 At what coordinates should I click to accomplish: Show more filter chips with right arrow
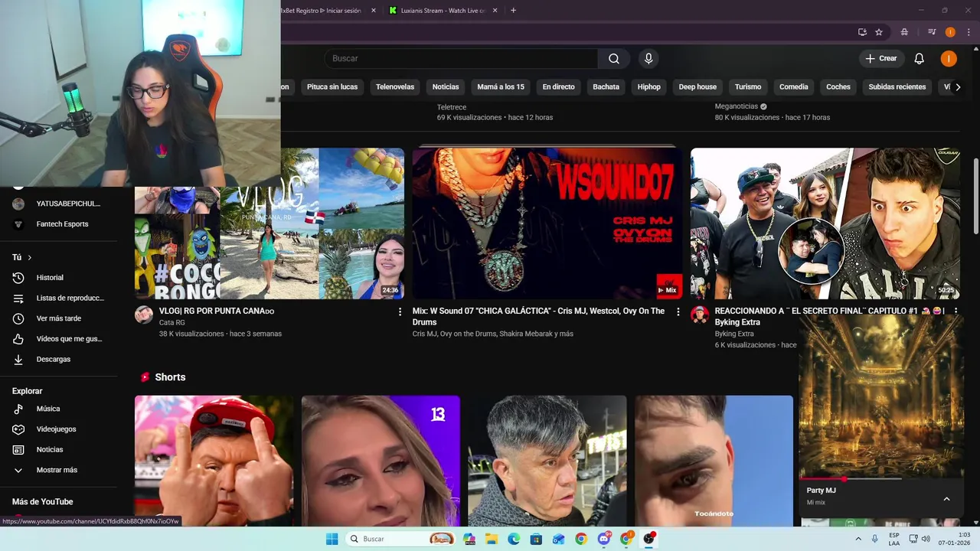point(958,87)
